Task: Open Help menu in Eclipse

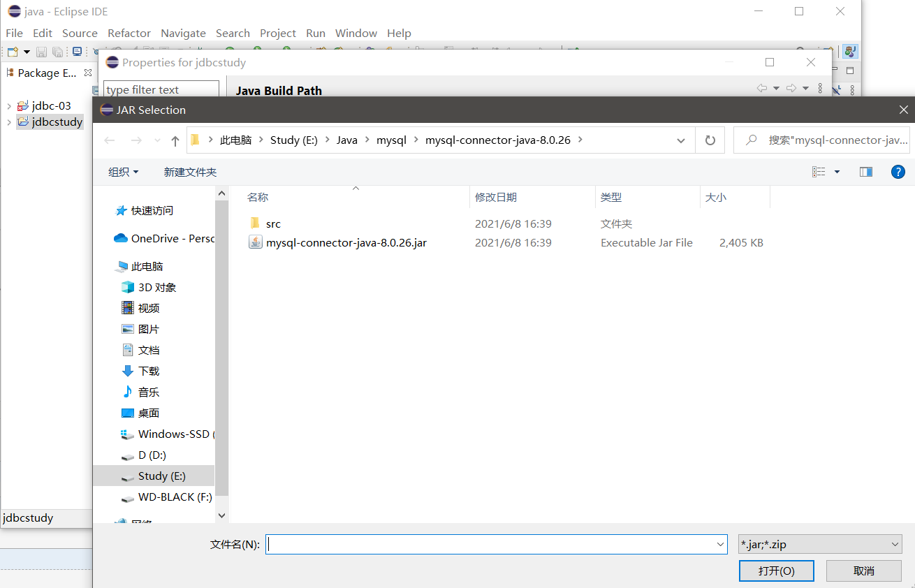Action: click(399, 33)
